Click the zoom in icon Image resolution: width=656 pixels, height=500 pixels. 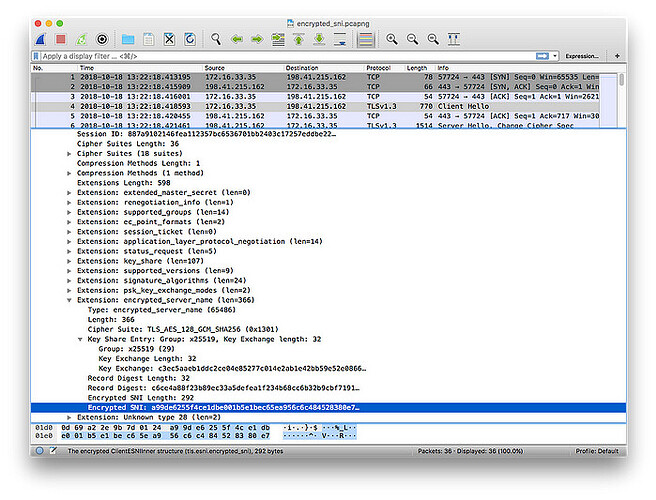392,39
